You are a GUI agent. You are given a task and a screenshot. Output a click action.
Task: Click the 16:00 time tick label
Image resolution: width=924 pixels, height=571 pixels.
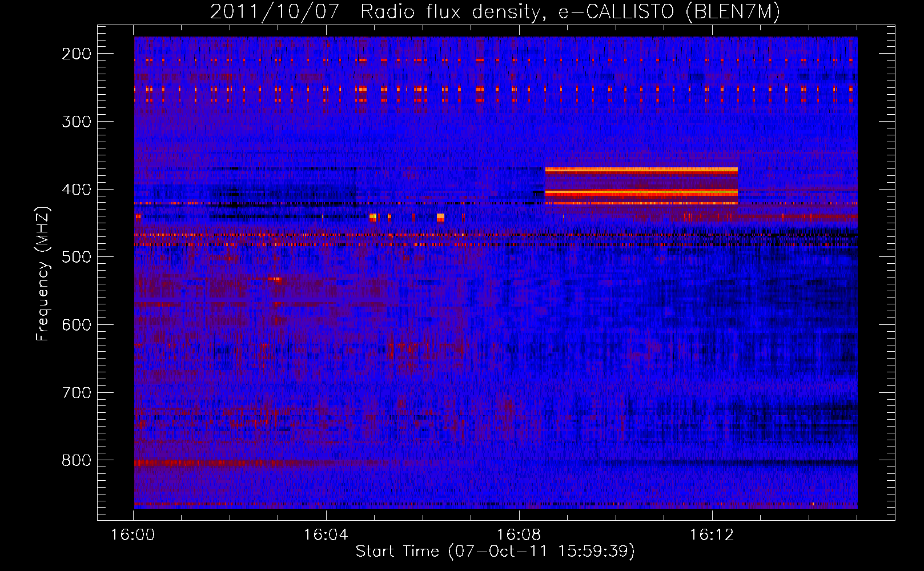click(x=133, y=535)
